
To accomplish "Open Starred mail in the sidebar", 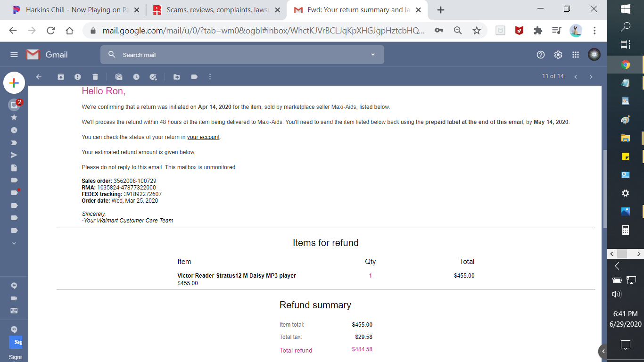I will tap(14, 117).
